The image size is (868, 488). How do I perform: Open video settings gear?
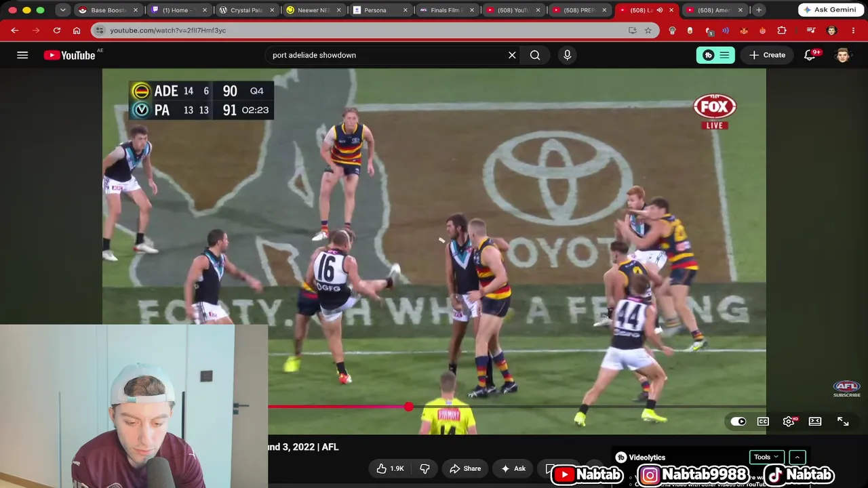pyautogui.click(x=789, y=422)
